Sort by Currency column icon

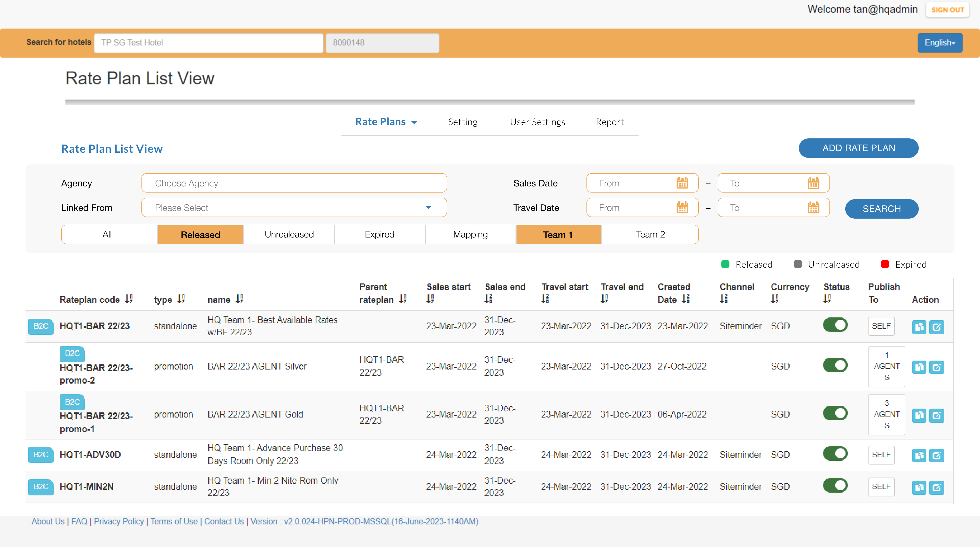775,299
